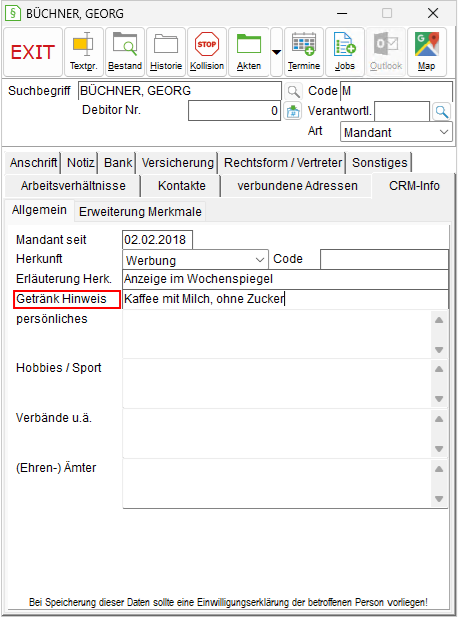Open the verbundene Adressen tab
Viewport: 458px width, 617px height.
click(297, 186)
